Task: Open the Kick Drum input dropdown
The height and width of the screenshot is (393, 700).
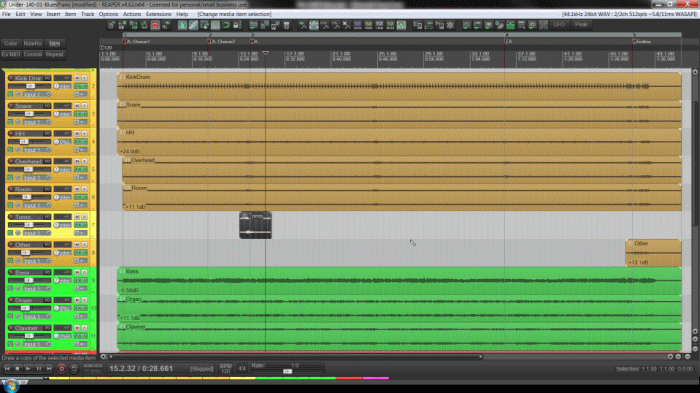Action: (37, 94)
